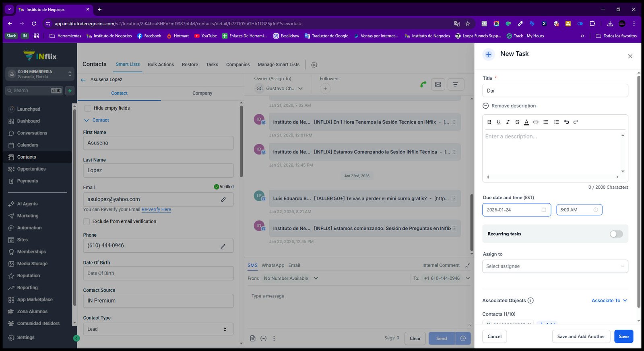Open the envelope email icon button
The image size is (644, 351).
click(438, 85)
